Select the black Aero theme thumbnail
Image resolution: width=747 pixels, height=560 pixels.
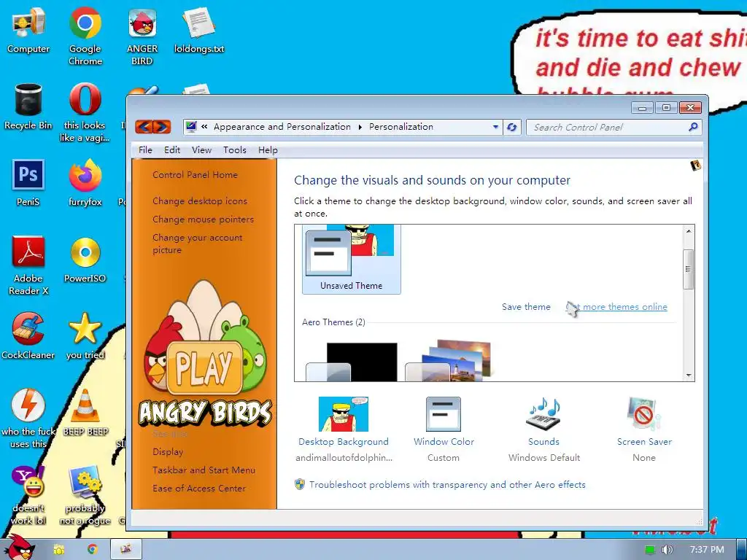(x=351, y=362)
